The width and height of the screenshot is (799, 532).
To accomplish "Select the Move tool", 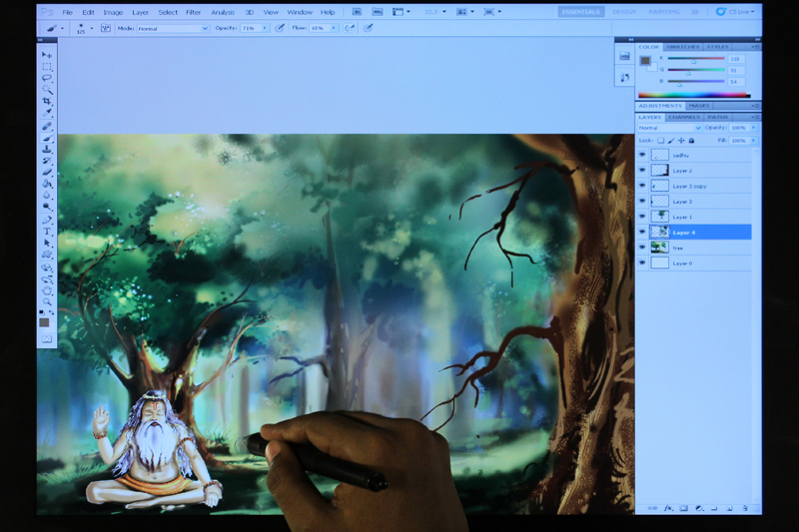I will [46, 55].
